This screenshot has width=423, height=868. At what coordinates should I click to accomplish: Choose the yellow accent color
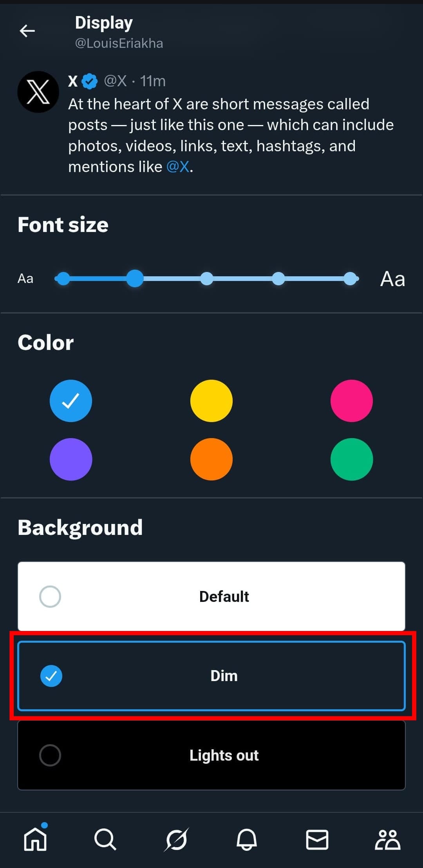tap(211, 400)
